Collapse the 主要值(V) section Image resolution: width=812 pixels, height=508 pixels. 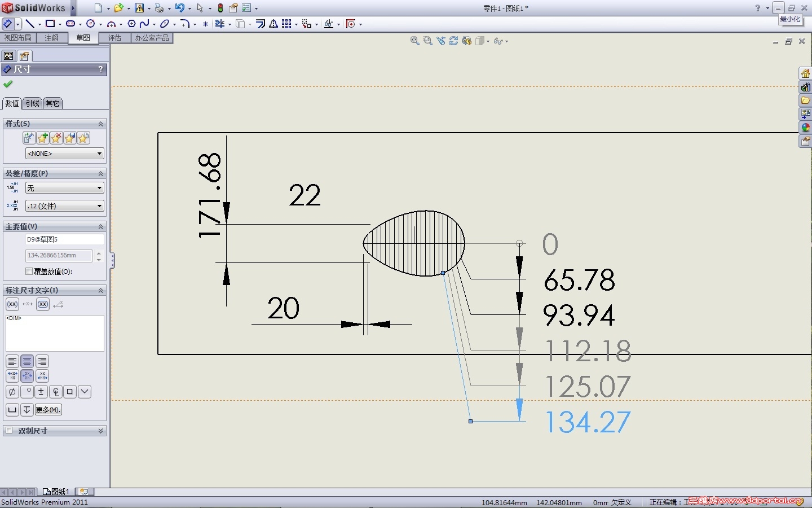tap(101, 226)
